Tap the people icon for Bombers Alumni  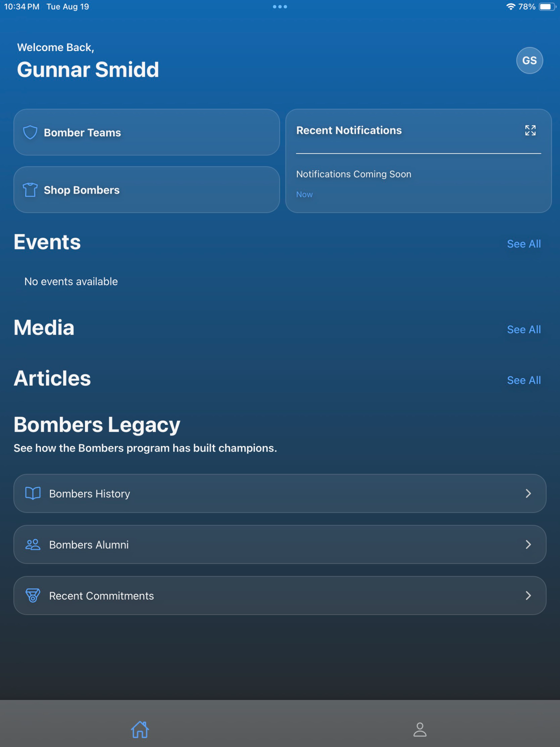(x=33, y=545)
